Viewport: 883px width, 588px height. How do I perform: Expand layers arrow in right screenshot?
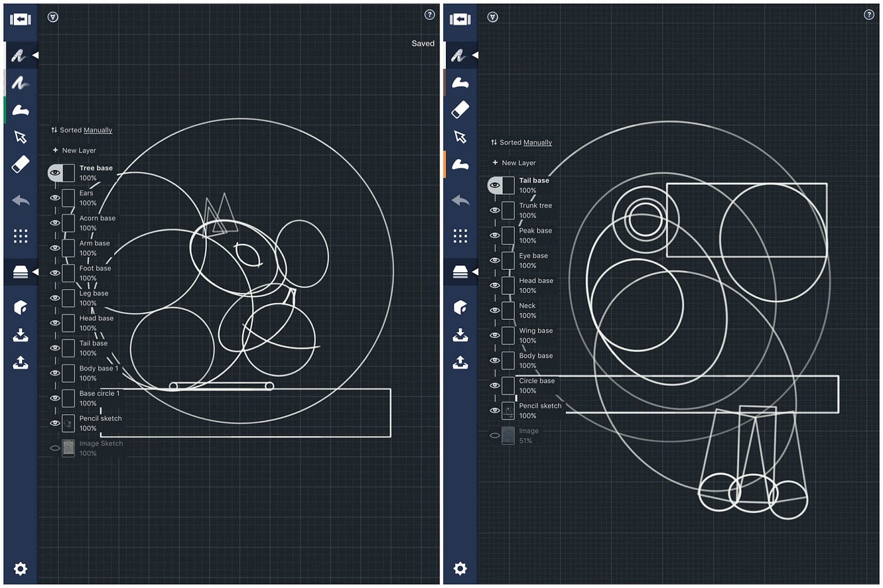pyautogui.click(x=475, y=272)
